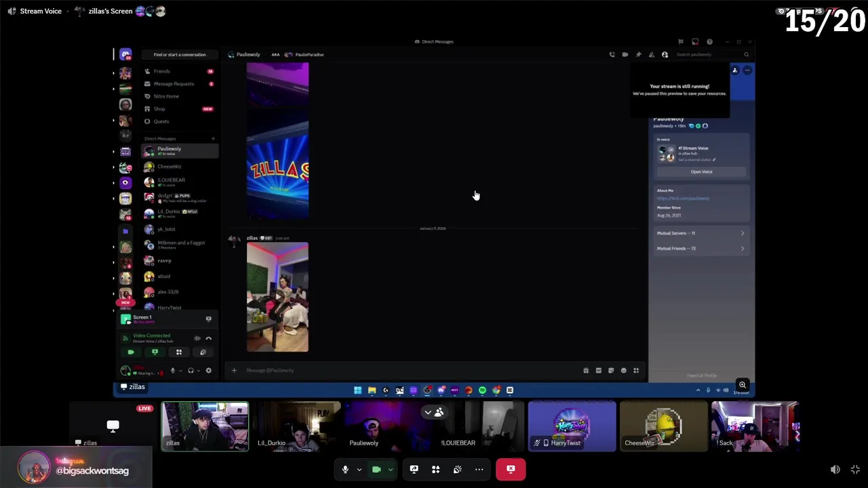
Task: Open Quests page
Action: point(180,121)
